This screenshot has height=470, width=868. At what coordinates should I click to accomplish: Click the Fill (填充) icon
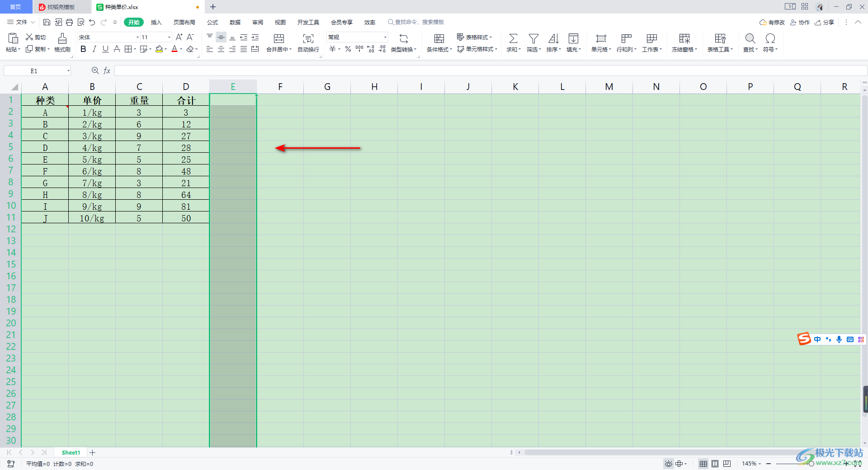point(573,38)
